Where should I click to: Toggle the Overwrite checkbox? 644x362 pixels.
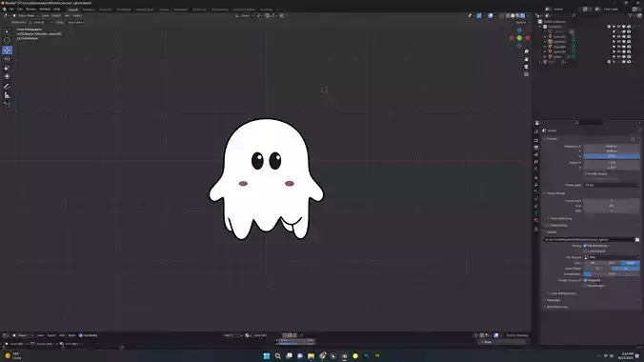tap(585, 280)
